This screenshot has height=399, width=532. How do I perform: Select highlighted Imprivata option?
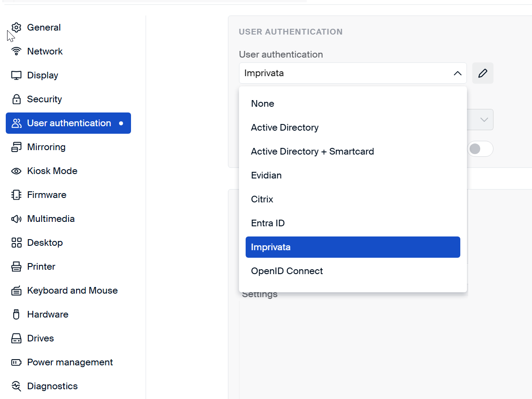point(353,247)
